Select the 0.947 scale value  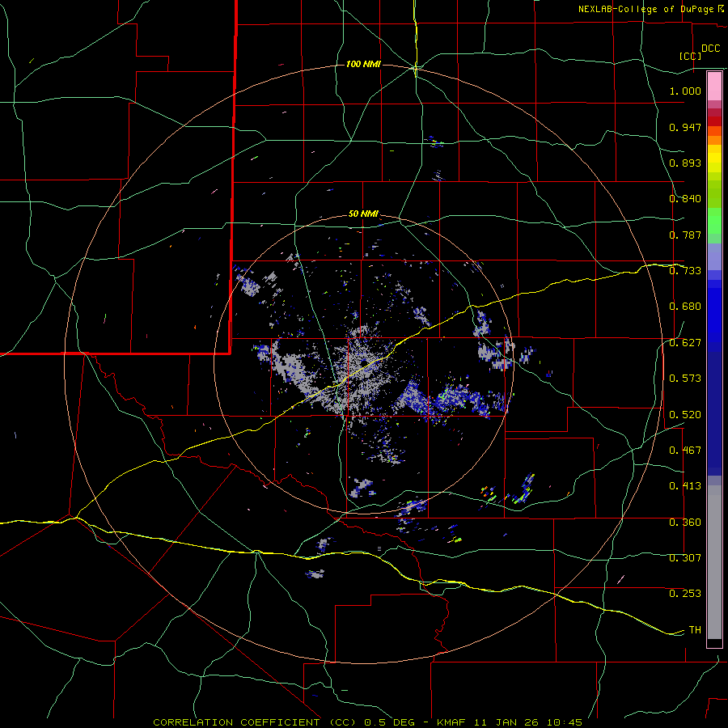(685, 127)
